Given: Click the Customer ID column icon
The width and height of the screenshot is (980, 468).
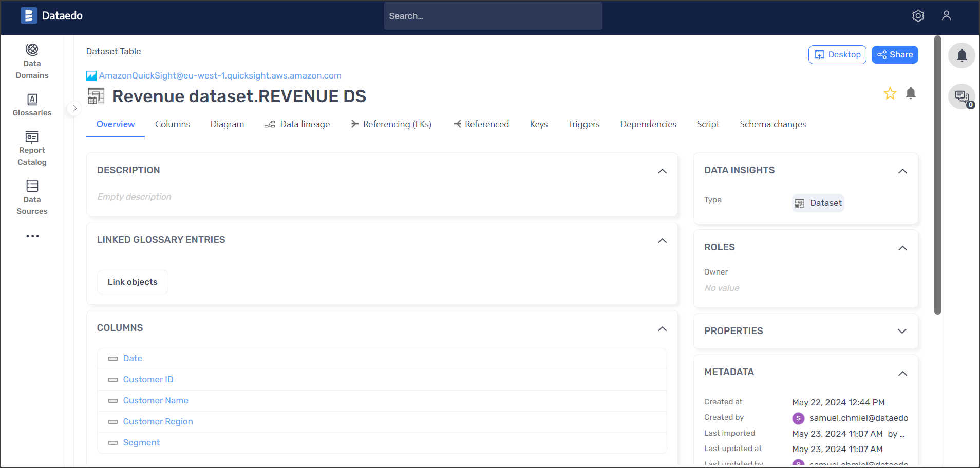Looking at the screenshot, I should 113,380.
